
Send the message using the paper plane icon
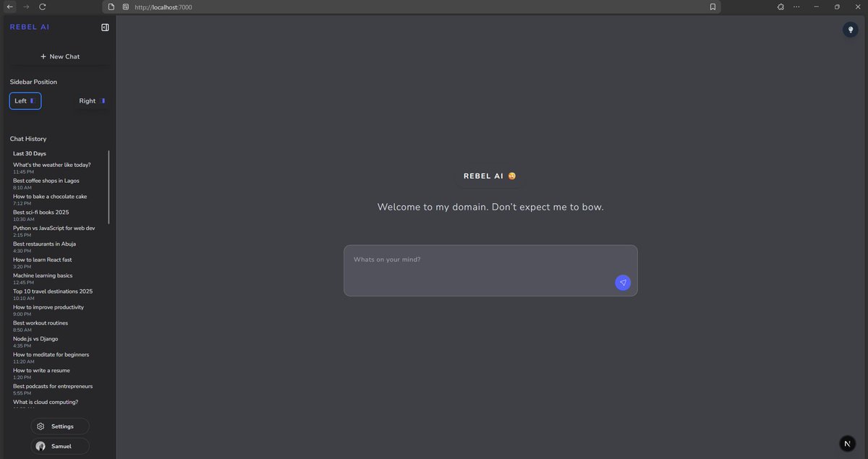(x=623, y=283)
